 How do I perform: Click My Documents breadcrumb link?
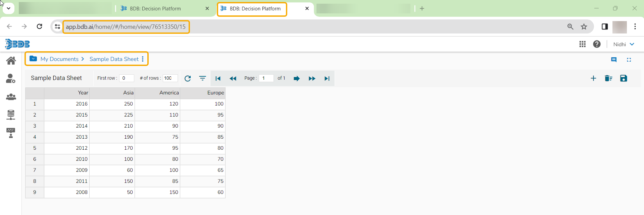(59, 59)
